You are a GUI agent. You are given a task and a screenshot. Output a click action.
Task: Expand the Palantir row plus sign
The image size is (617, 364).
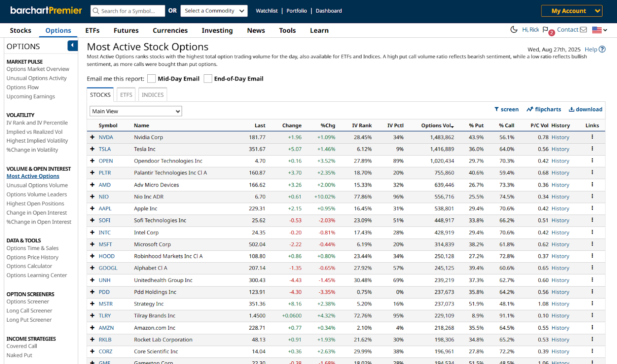click(x=92, y=173)
